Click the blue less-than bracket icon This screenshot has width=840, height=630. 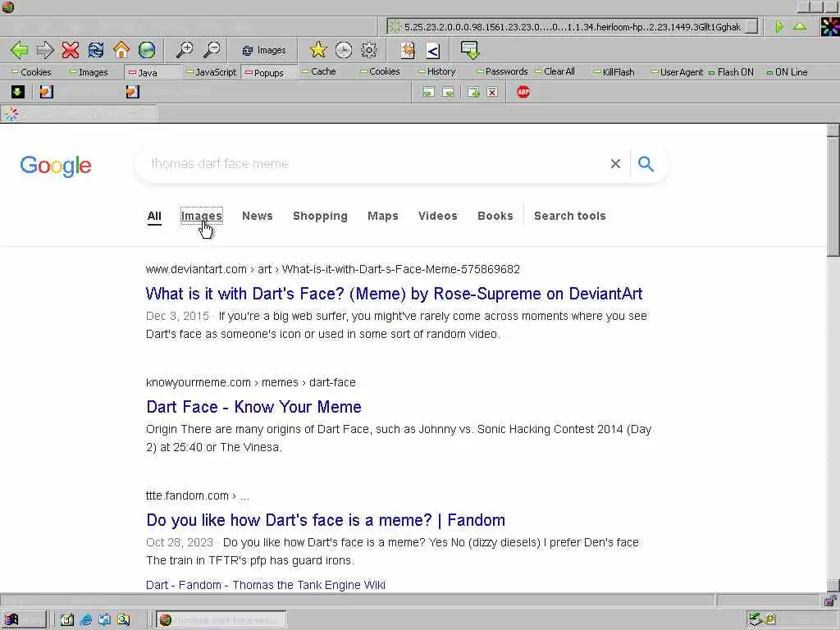(433, 51)
